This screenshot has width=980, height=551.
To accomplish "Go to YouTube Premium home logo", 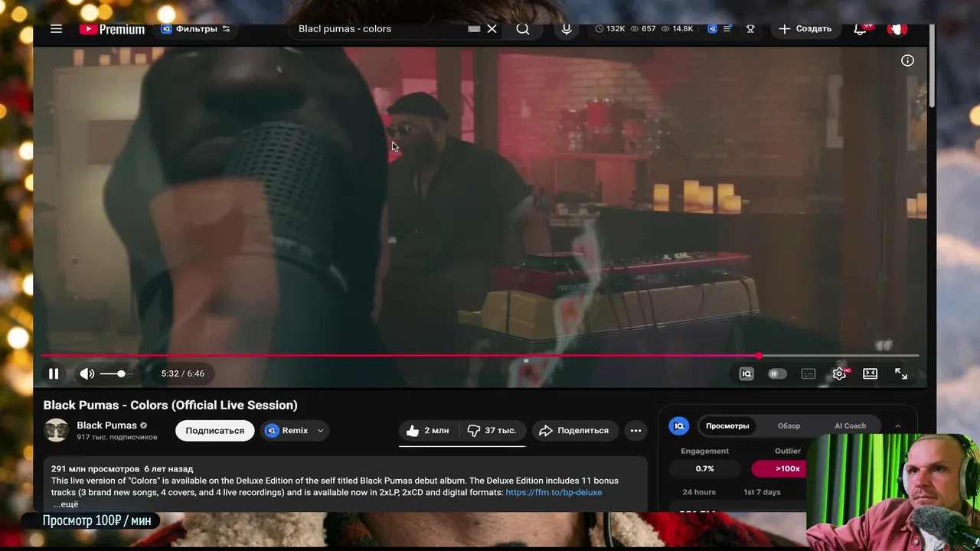I will pyautogui.click(x=112, y=29).
